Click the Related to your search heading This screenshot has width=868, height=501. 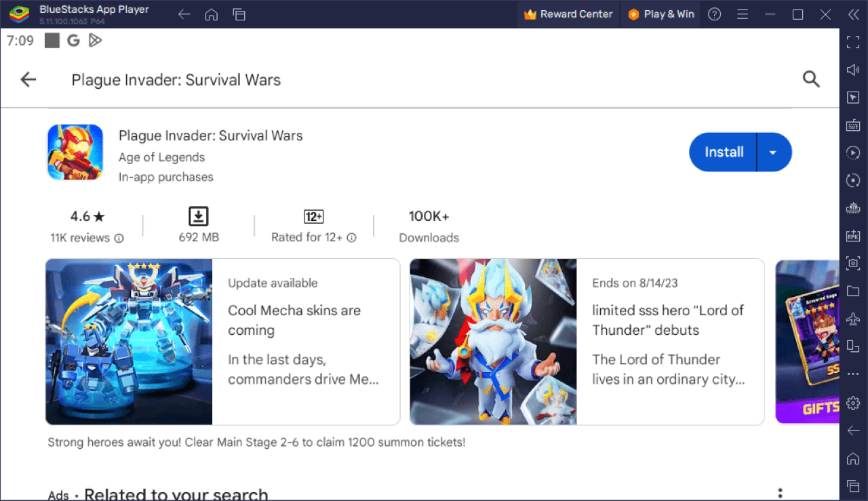pos(176,494)
